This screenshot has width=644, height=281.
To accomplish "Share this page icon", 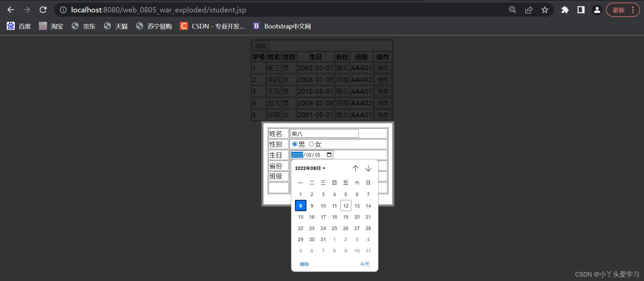I will click(529, 10).
